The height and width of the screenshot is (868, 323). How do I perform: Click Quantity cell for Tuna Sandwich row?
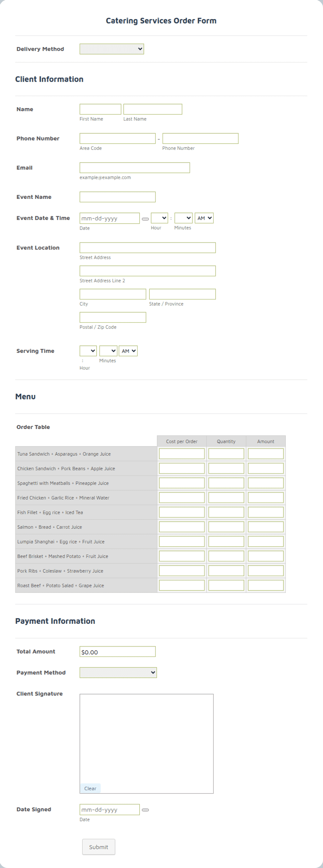(x=226, y=454)
